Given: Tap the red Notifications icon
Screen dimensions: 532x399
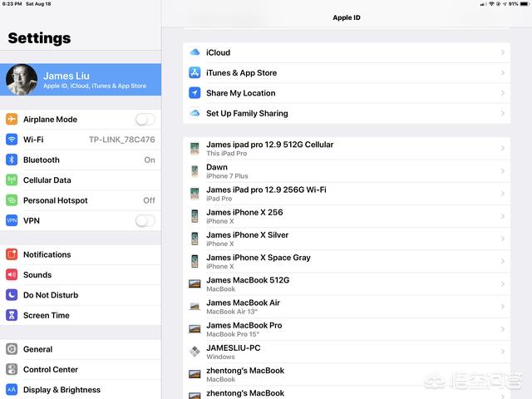Looking at the screenshot, I should tap(12, 254).
